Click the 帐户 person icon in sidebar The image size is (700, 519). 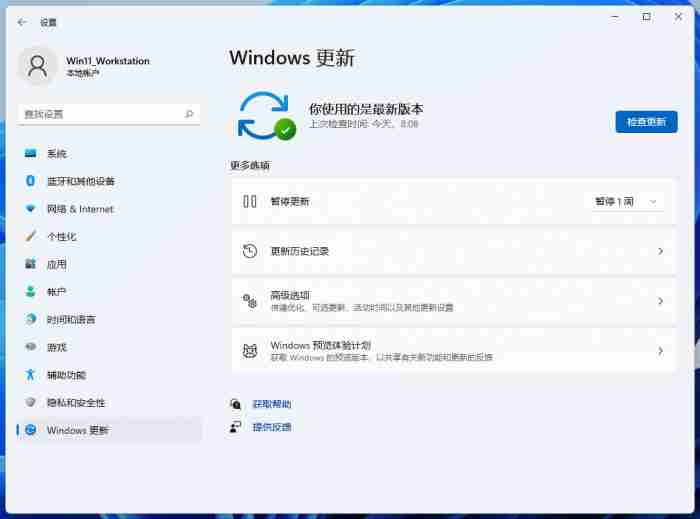click(x=30, y=291)
